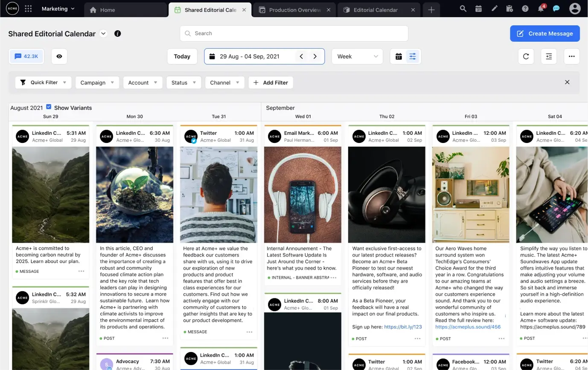Open the Quick Filter dropdown
This screenshot has height=370, width=588.
coord(43,82)
